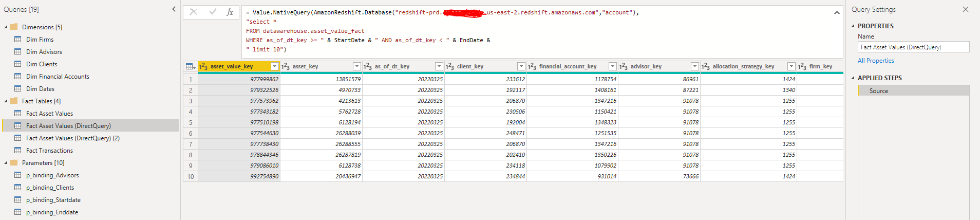This screenshot has width=980, height=220.
Task: Click the table icon beside Dim Financial Accounts
Action: point(18,76)
